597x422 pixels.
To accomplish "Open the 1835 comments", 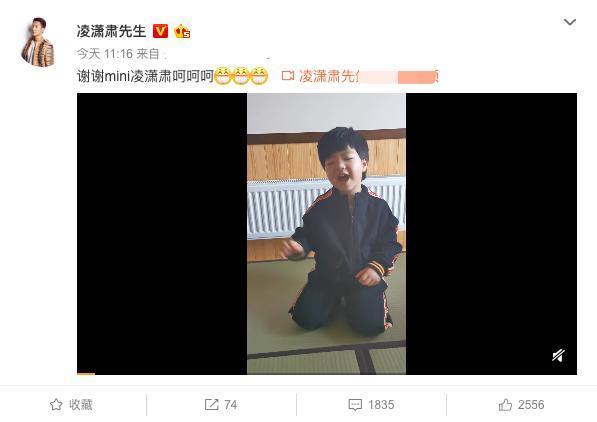I will point(381,404).
